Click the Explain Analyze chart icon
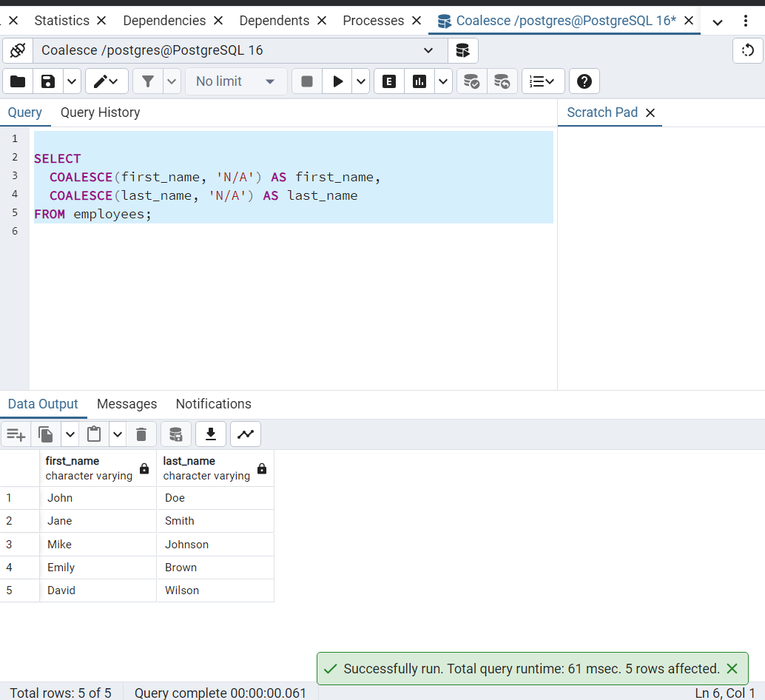The height and width of the screenshot is (700, 765). [x=419, y=81]
